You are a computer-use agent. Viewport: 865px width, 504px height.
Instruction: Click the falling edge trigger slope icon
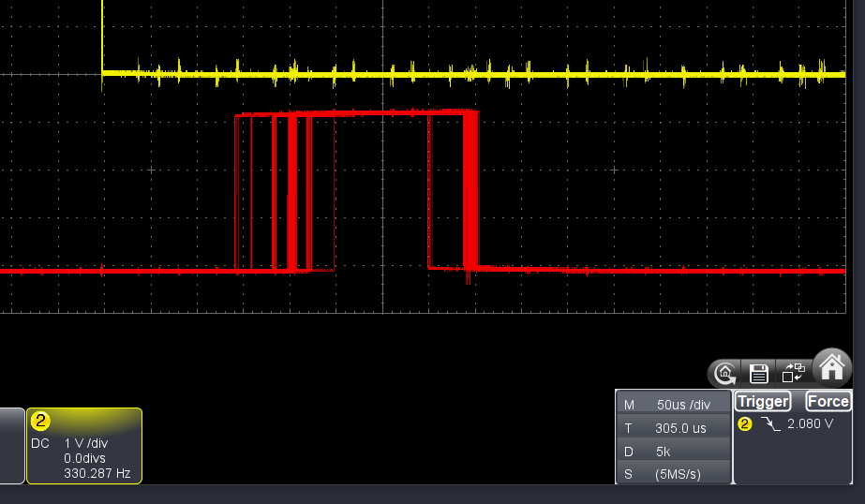click(770, 423)
